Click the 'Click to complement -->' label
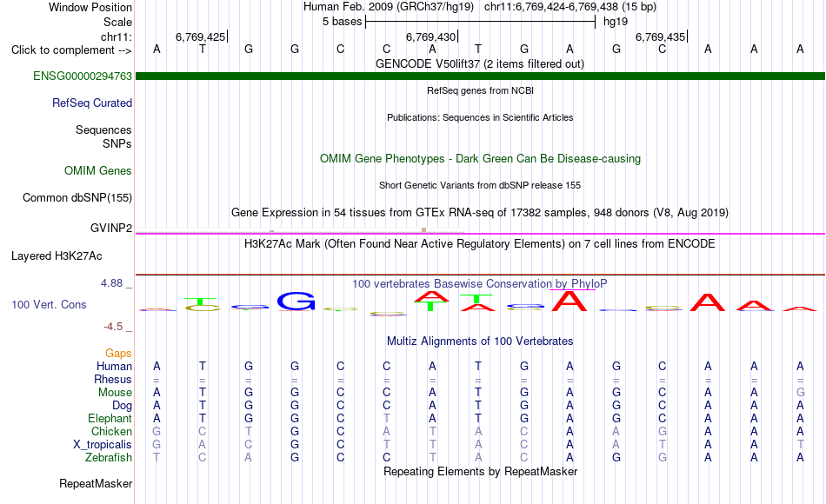 pyautogui.click(x=71, y=50)
